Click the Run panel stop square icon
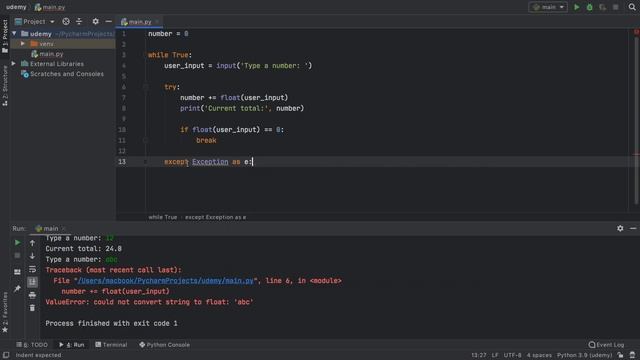Image resolution: width=640 pixels, height=360 pixels. 17,256
